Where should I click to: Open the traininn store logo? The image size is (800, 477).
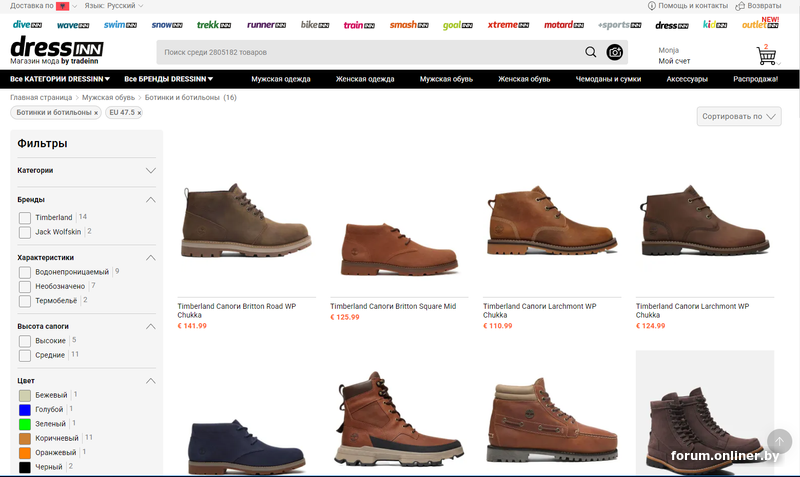(x=359, y=25)
